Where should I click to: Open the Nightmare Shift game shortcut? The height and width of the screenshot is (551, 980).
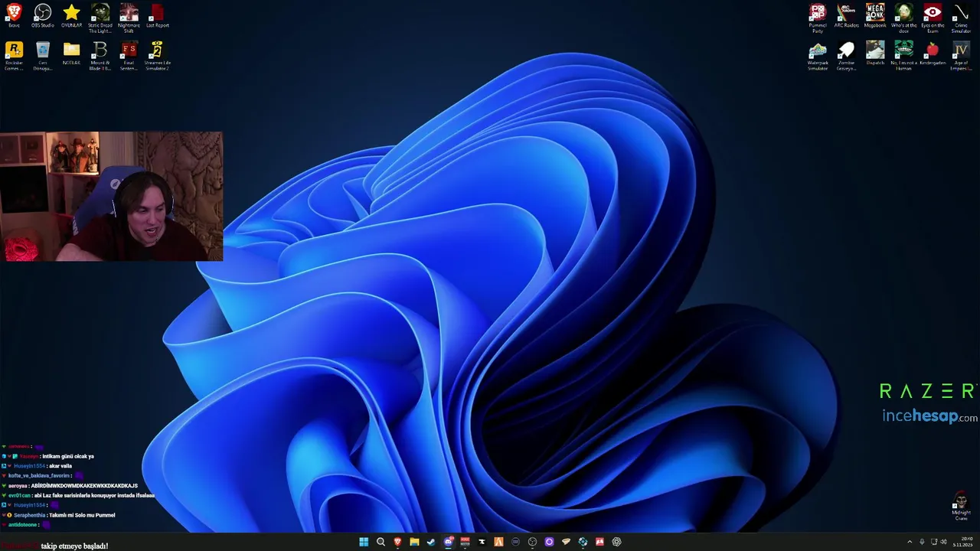129,18
